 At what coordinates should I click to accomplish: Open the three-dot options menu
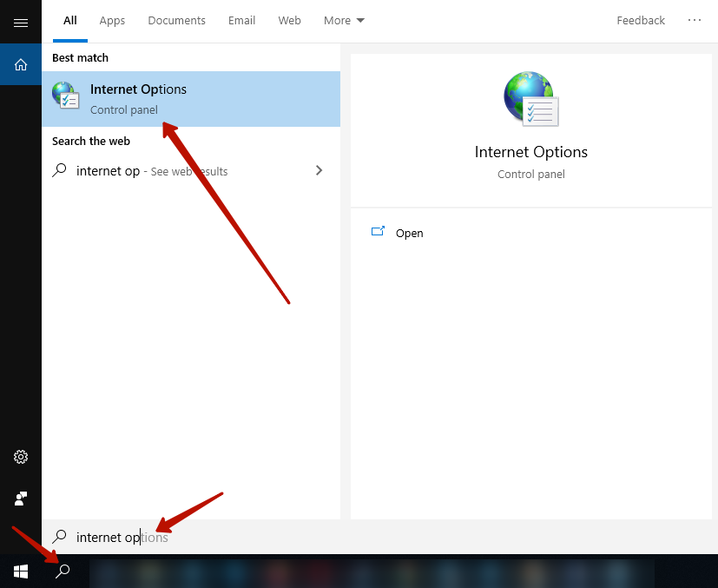[695, 20]
